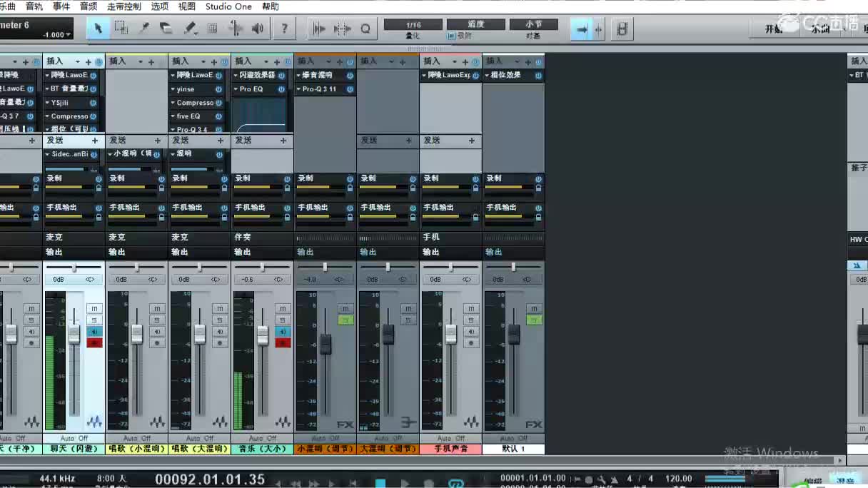This screenshot has height=488, width=868.
Task: Click the 00092.01.01.35 time display
Action: (x=210, y=479)
